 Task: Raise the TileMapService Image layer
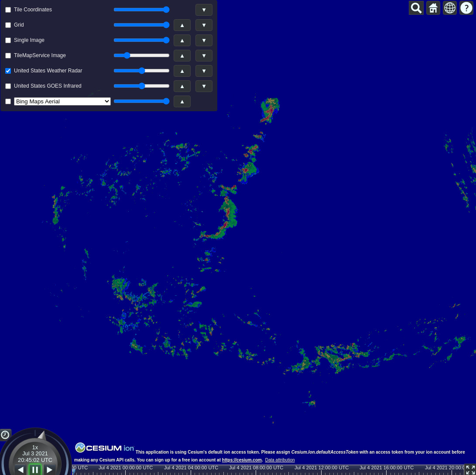(182, 55)
